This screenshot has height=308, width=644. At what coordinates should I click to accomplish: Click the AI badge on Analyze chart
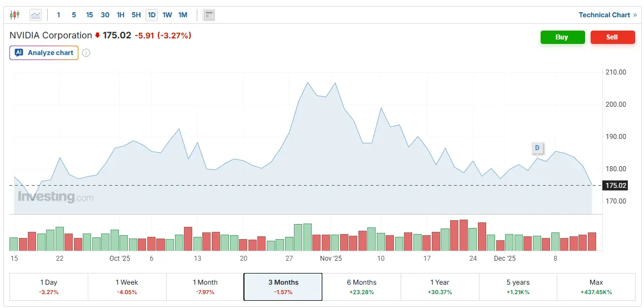click(19, 53)
